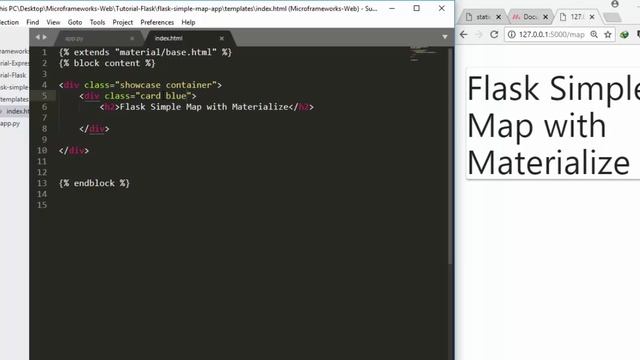The width and height of the screenshot is (640, 360).
Task: Click the site information icon in address bar
Action: click(511, 35)
